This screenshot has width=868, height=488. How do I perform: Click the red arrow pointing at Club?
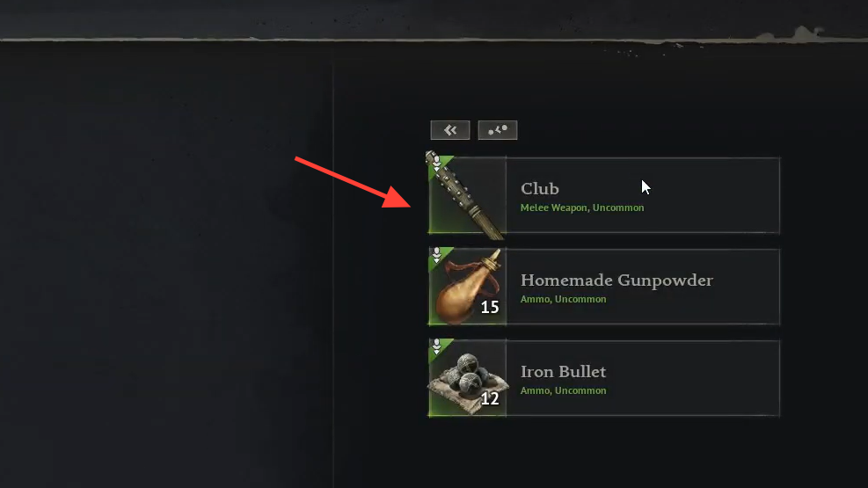click(354, 183)
